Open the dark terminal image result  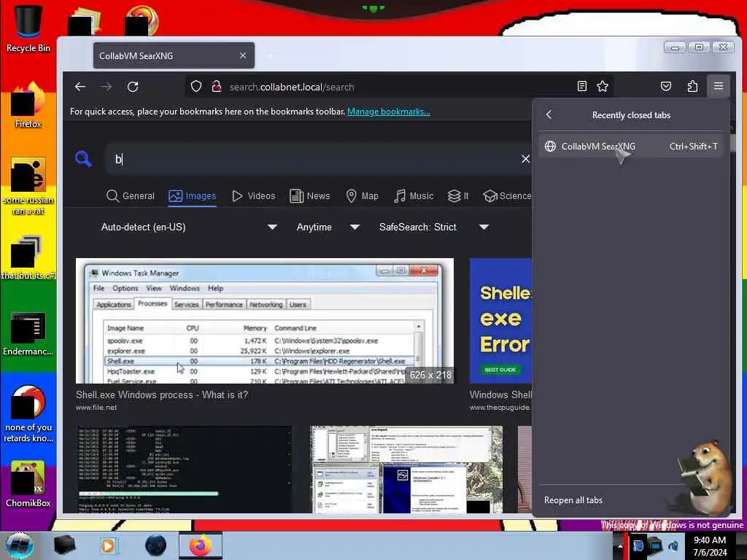coord(184,470)
